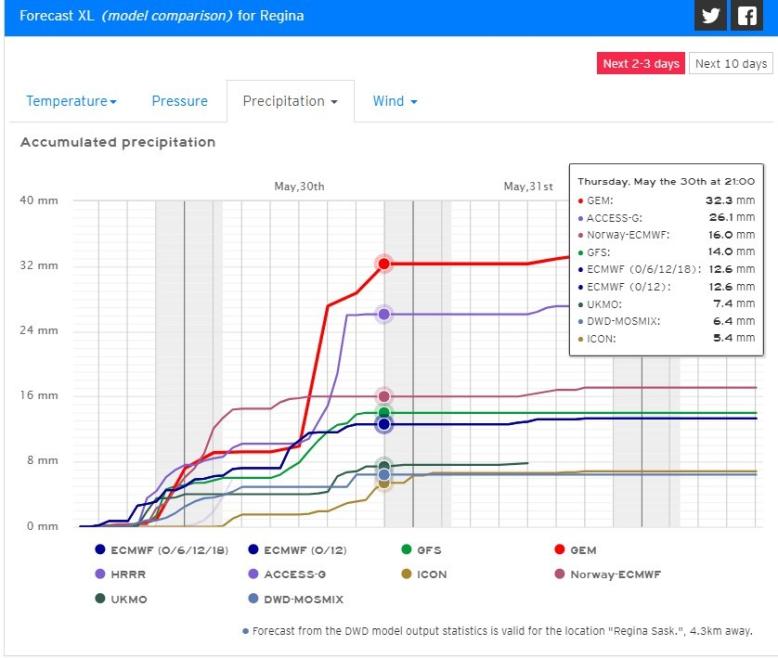
Task: Click 'Forecast XL (model comparison) for Regina' header
Action: (x=162, y=16)
